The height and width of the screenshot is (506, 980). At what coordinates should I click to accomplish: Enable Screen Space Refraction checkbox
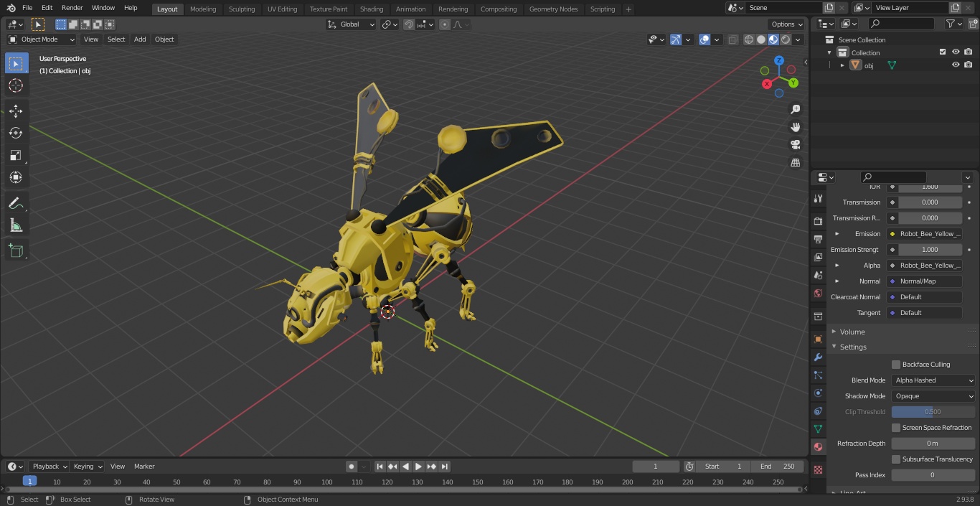click(896, 428)
